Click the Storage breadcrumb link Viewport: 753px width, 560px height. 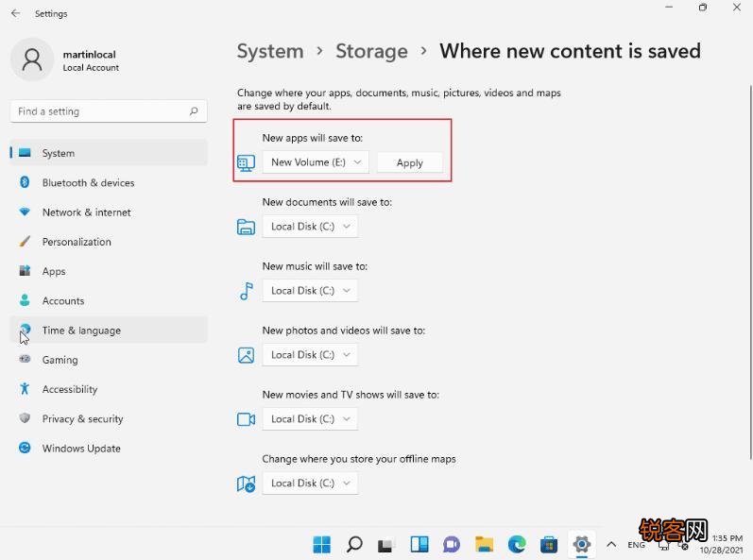point(371,51)
